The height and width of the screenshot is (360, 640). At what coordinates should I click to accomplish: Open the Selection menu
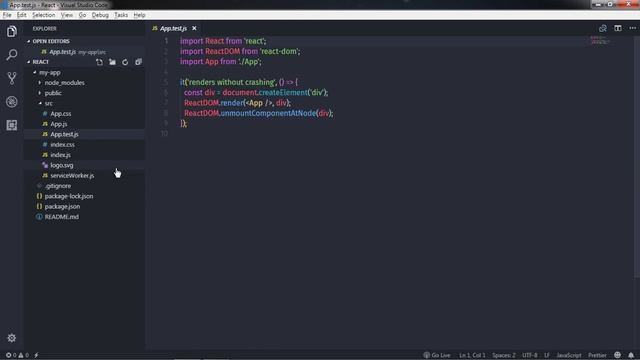click(43, 15)
